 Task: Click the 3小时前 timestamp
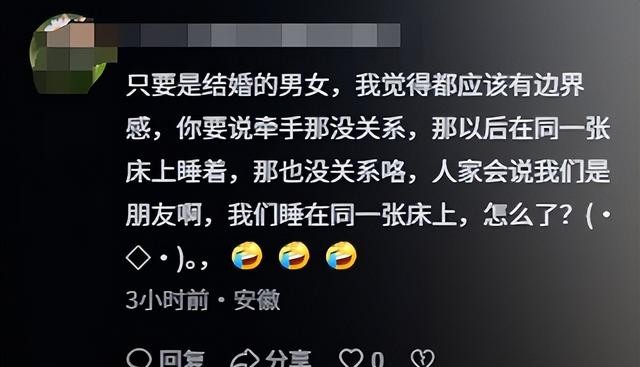pos(167,300)
